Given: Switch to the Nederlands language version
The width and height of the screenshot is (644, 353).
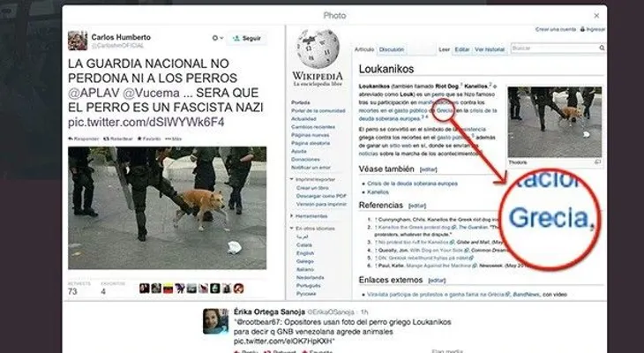Looking at the screenshot, I should click(x=310, y=277).
